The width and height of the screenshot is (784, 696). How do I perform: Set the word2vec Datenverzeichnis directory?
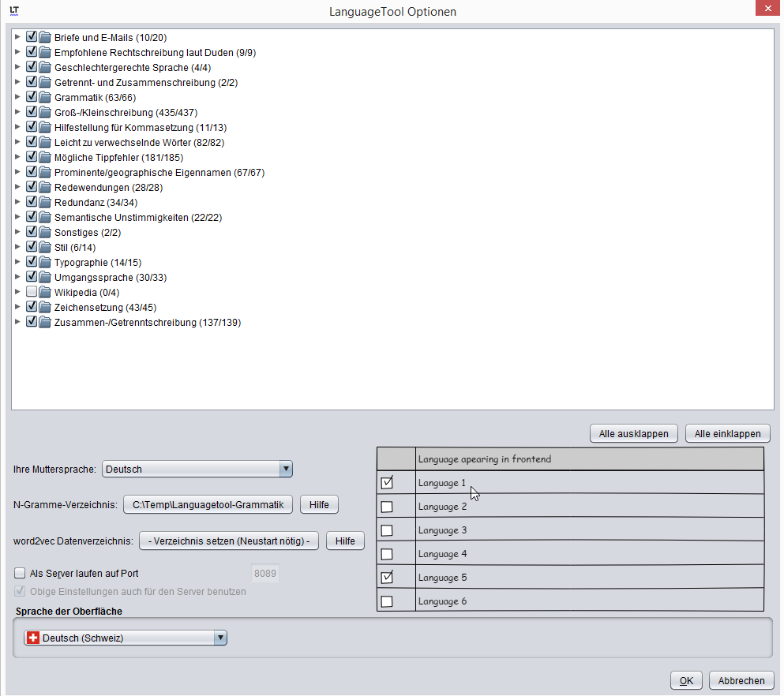(228, 541)
